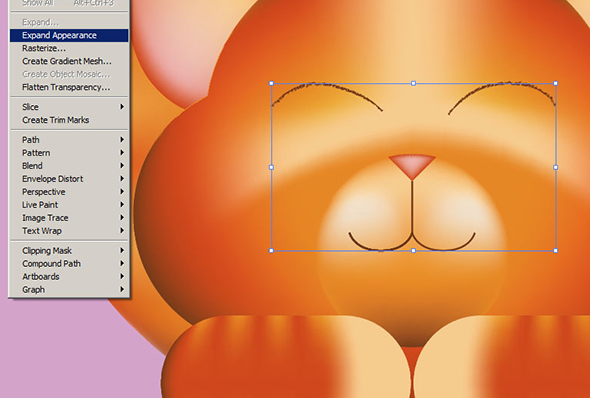Open the Perspective submenu
Screen dimensions: 590x398
69,192
